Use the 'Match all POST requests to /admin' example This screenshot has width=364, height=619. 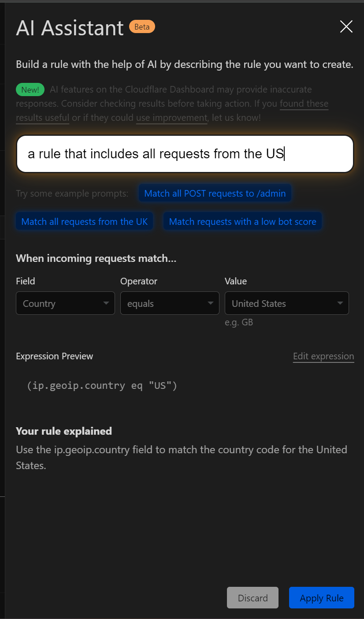click(215, 193)
